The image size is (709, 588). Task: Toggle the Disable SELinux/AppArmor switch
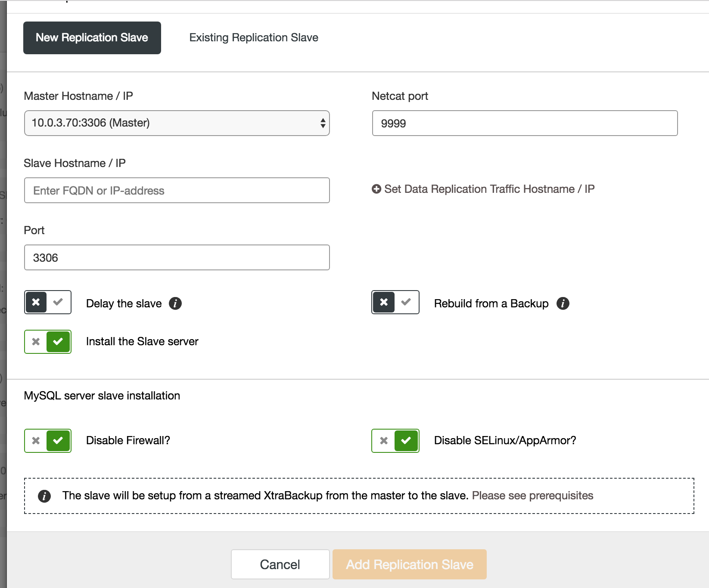[x=395, y=441]
